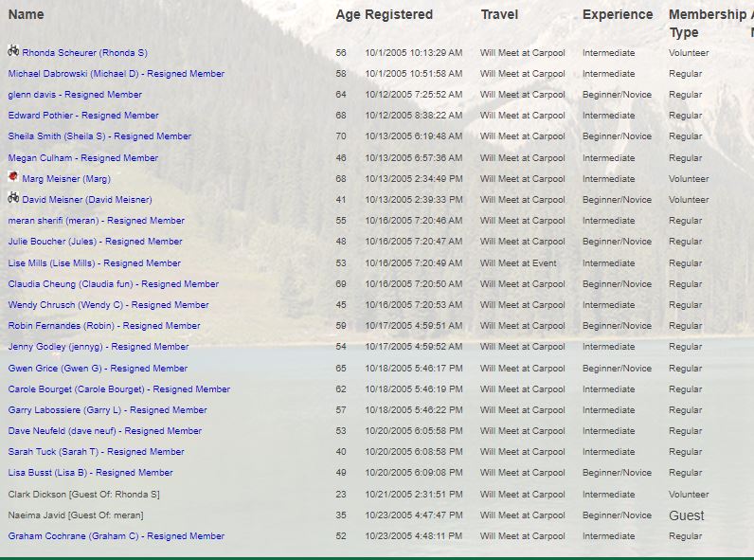Open Sheila Smith's profile link
Image resolution: width=754 pixels, height=560 pixels.
click(99, 136)
